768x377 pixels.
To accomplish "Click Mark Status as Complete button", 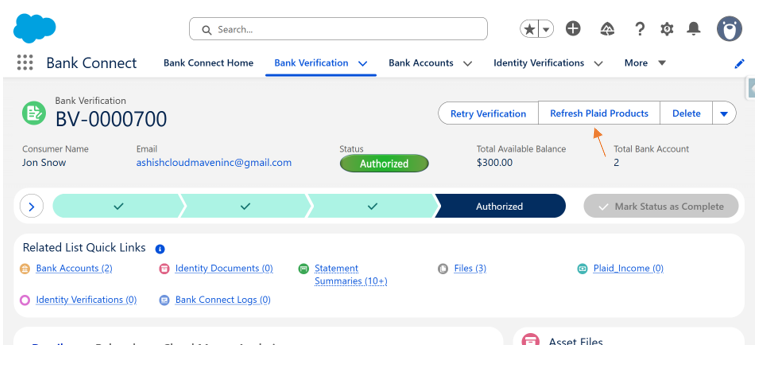I will point(661,207).
